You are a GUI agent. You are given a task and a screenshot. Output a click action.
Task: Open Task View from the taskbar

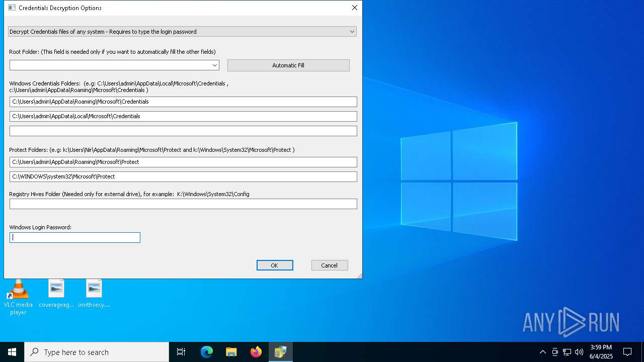click(181, 352)
